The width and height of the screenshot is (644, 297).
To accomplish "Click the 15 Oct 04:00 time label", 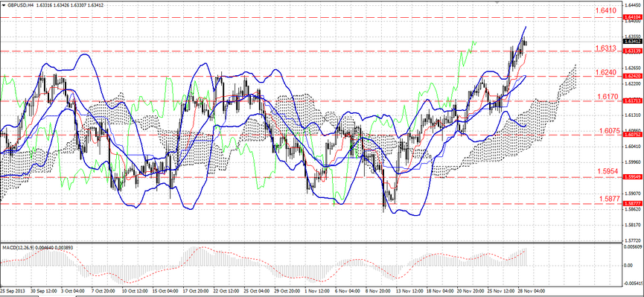I will click(x=166, y=290).
